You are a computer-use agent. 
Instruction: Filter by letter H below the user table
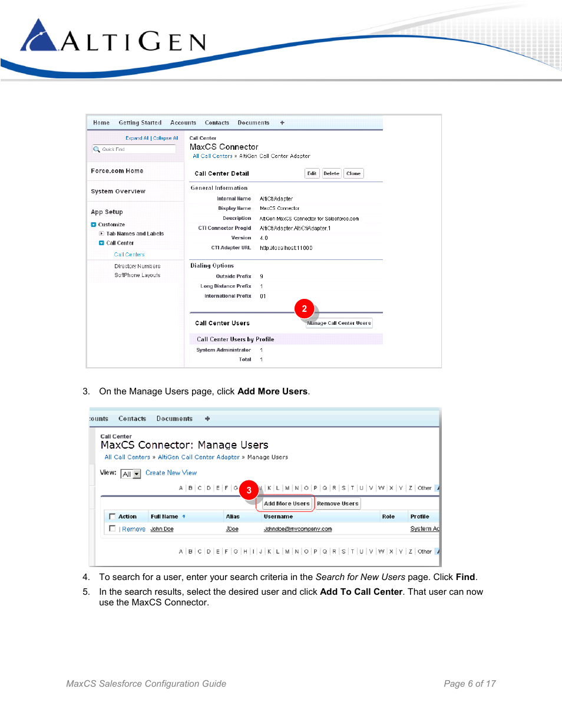[245, 552]
